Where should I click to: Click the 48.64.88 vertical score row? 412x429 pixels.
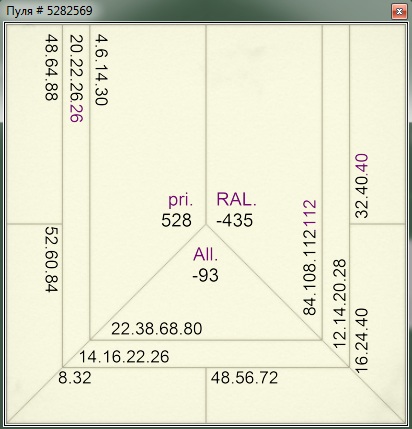pyautogui.click(x=52, y=67)
